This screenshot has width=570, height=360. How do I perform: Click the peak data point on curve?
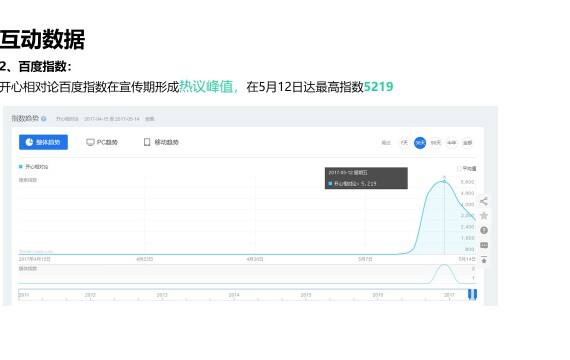(444, 180)
